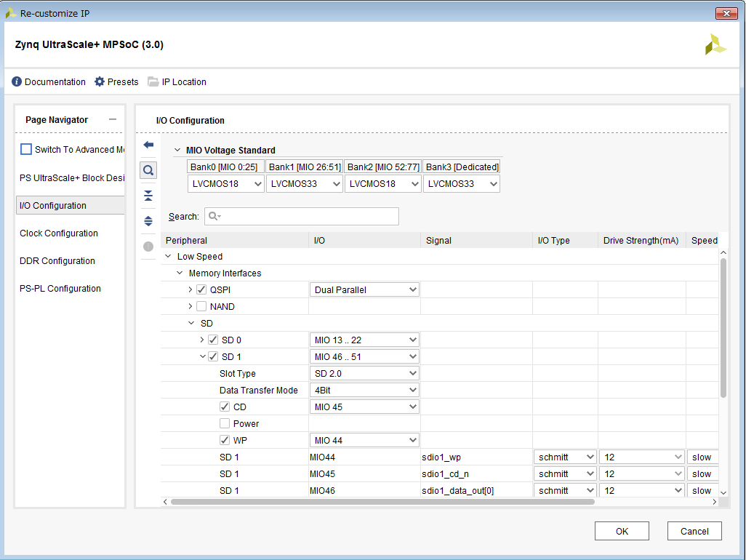Enable Switch To Advanced Mode checkbox
The height and width of the screenshot is (560, 746).
point(26,149)
